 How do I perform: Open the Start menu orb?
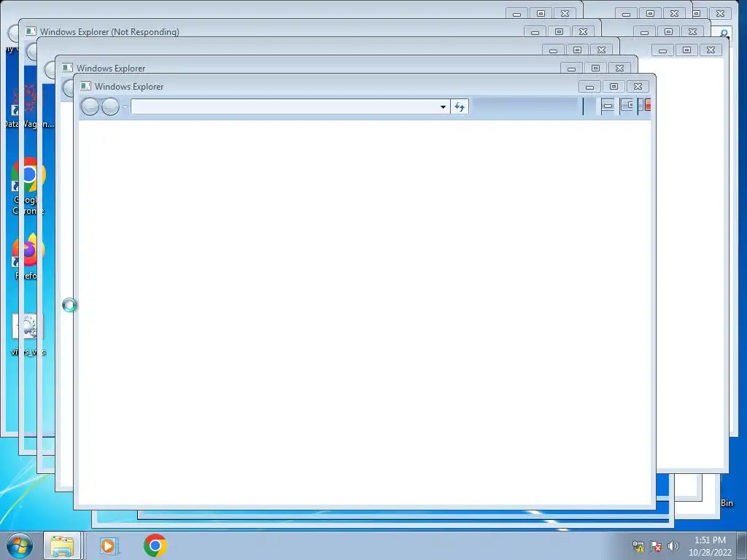[x=20, y=545]
